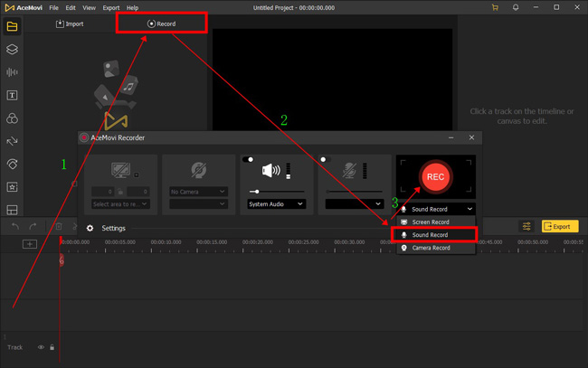Click the shopping cart icon
588x368 pixels.
tap(495, 7)
